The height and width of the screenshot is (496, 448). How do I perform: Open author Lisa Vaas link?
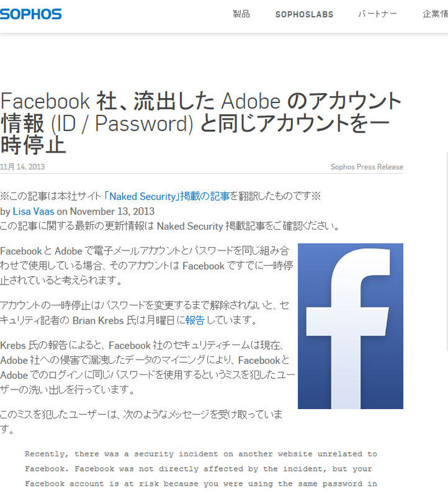33,211
